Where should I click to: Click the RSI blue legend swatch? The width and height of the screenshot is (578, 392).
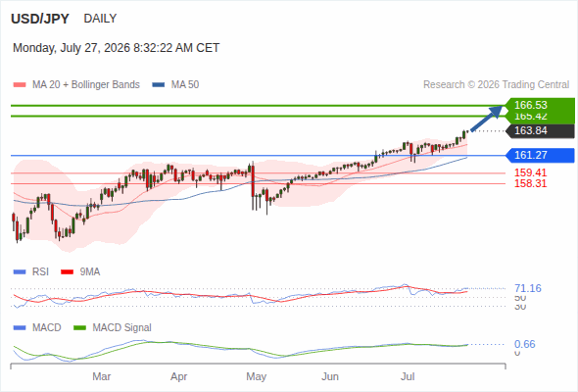point(20,272)
